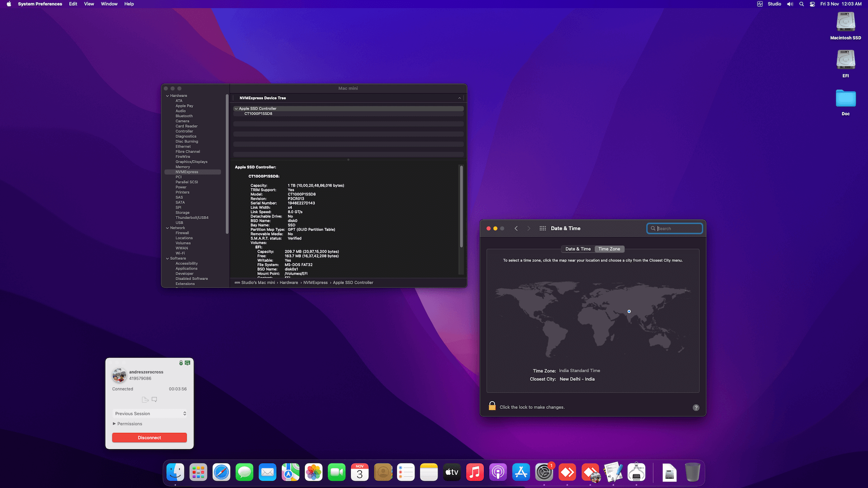Click the green screen sharing monitor icon

(188, 363)
